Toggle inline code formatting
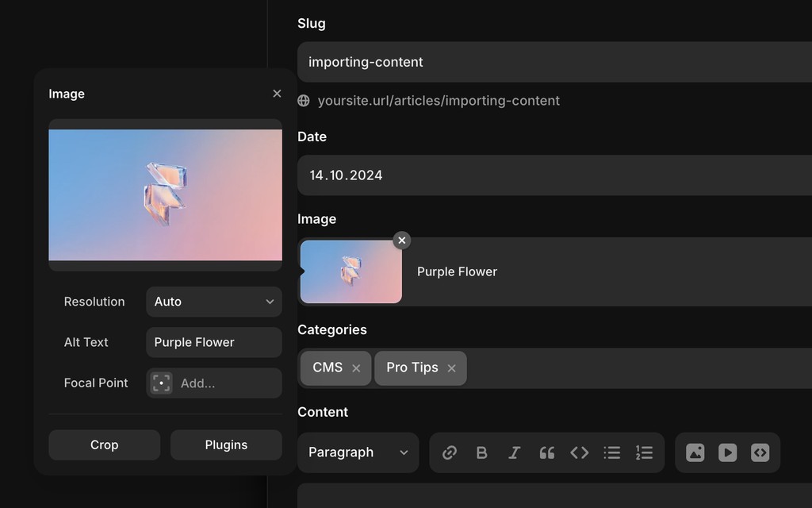812x508 pixels. pyautogui.click(x=579, y=452)
